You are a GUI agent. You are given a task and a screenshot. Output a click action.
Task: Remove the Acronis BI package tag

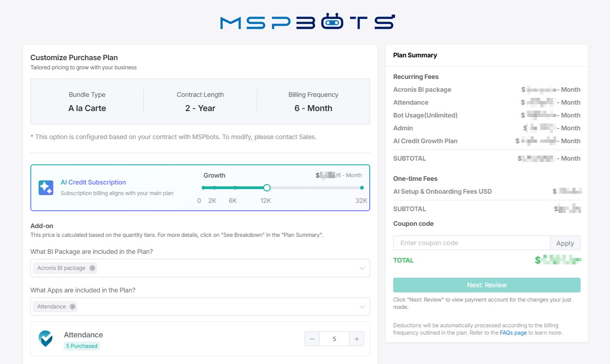92,268
